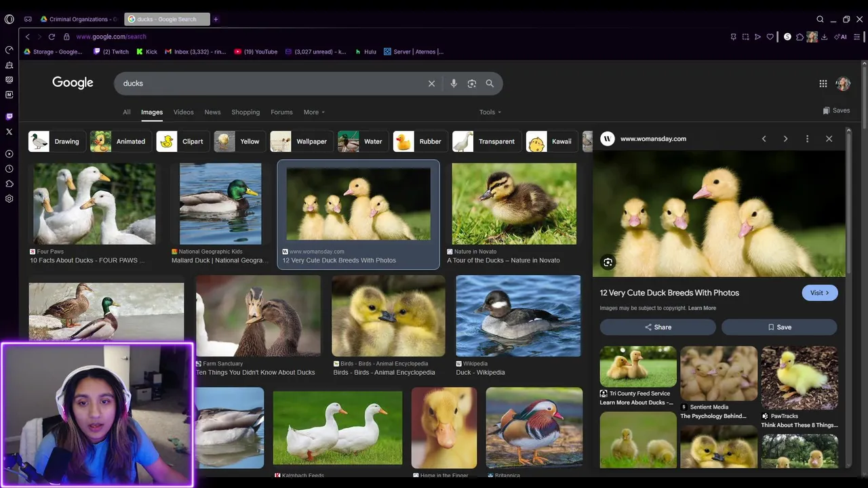868x488 pixels.
Task: Open the Storage - Google bookmark
Action: 53,52
